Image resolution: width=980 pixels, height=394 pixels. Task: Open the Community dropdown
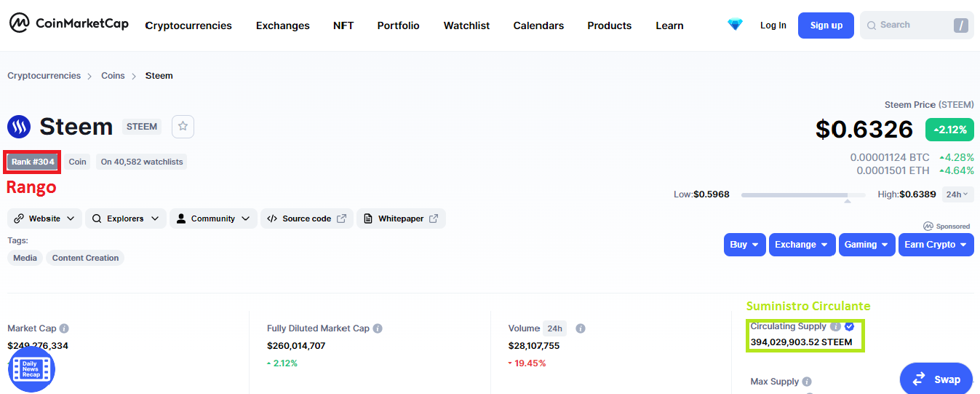[x=213, y=218]
